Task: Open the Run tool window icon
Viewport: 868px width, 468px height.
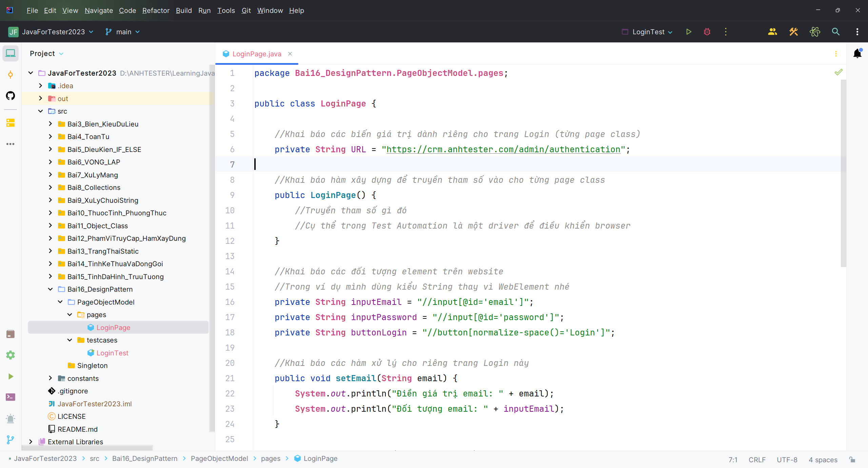Action: tap(11, 376)
